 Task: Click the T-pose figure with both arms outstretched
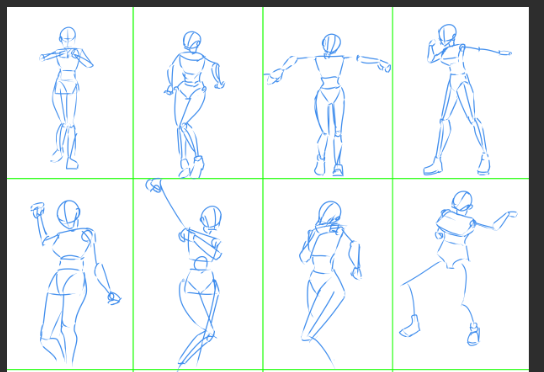click(328, 105)
